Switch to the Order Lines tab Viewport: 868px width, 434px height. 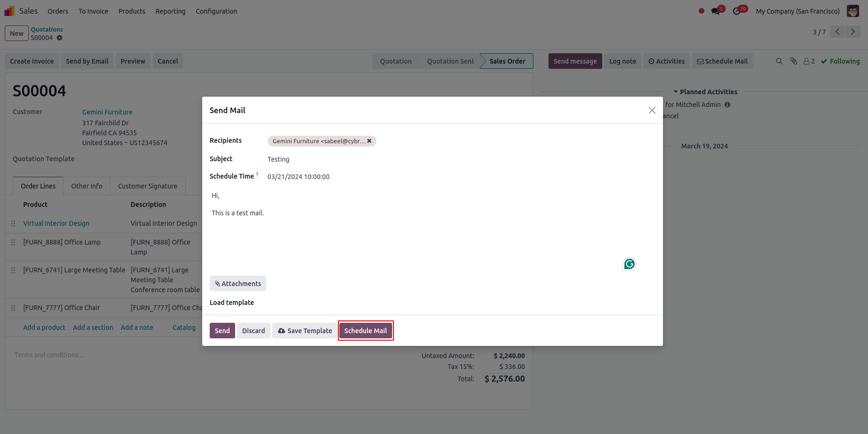pyautogui.click(x=38, y=186)
